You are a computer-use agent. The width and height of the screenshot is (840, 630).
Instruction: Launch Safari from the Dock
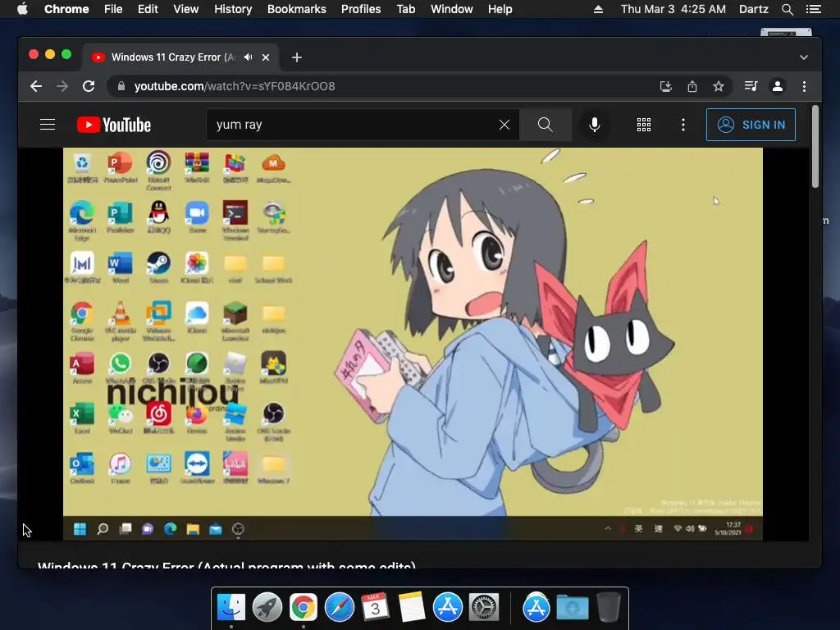(339, 608)
